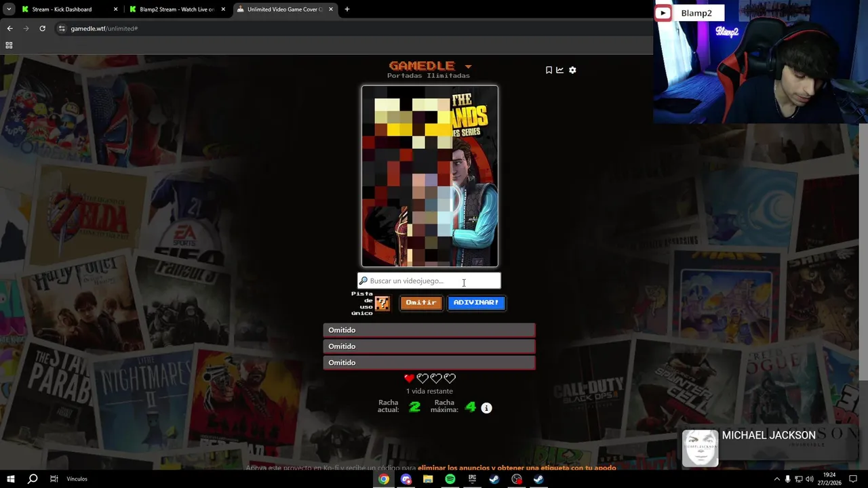
Task: Click the Omitir skip button
Action: point(421,303)
